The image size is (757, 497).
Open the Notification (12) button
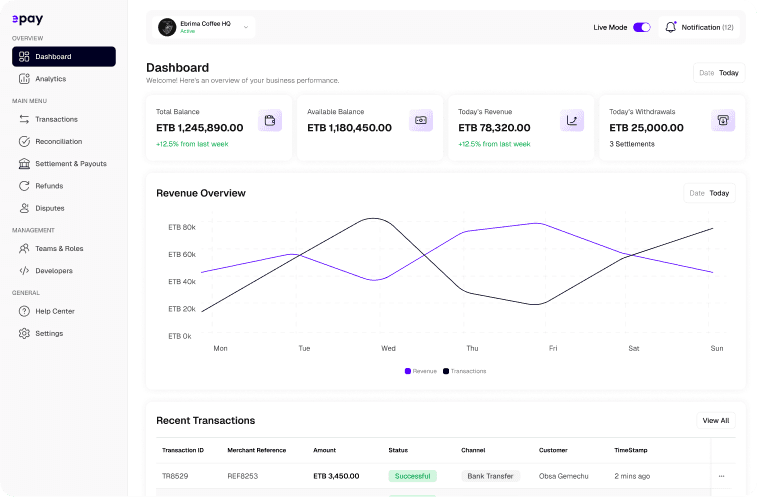click(x=699, y=28)
